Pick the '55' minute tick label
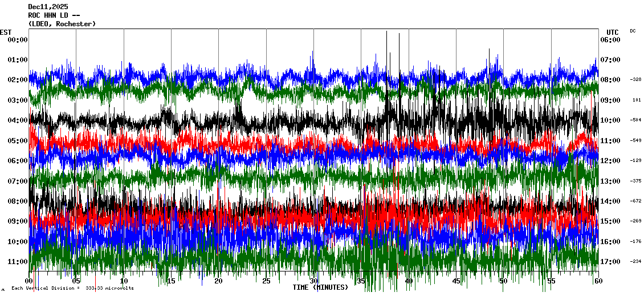This screenshot has height=296, width=644. [551, 281]
